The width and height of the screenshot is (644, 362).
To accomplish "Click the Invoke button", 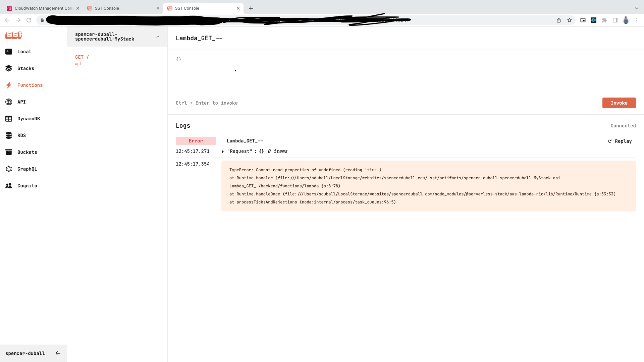I will pyautogui.click(x=619, y=103).
